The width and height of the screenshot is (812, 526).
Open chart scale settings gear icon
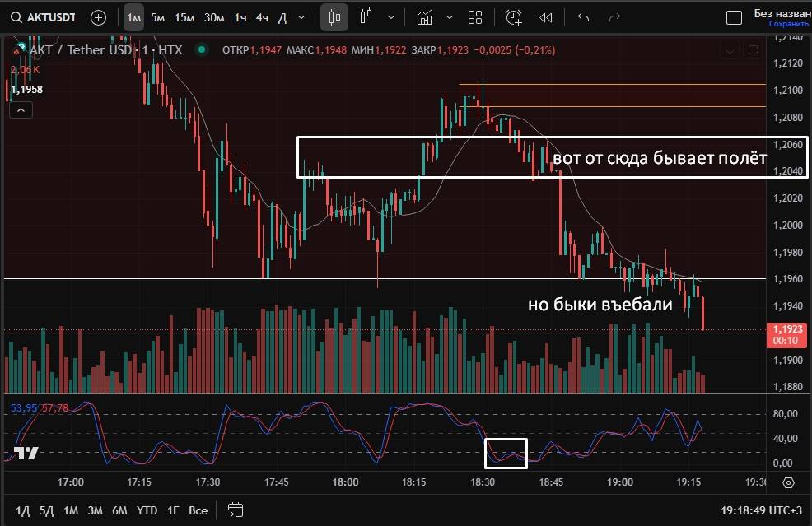pos(788,483)
